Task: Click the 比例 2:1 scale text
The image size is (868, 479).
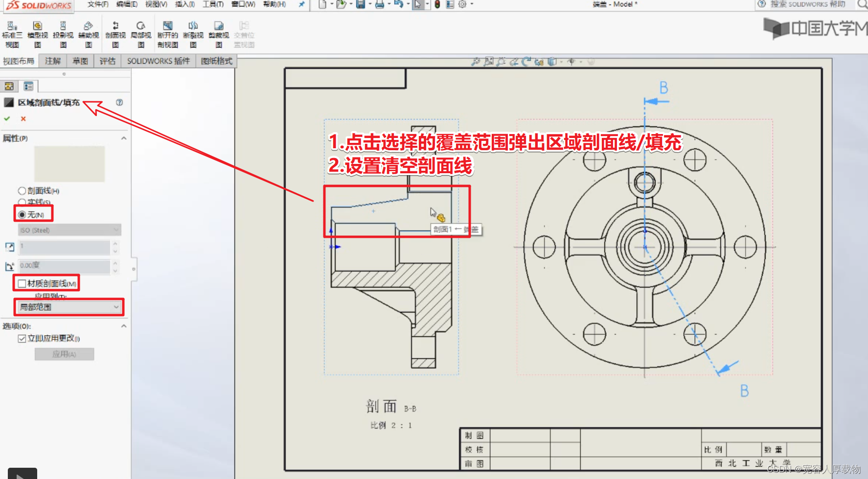Action: 391,425
